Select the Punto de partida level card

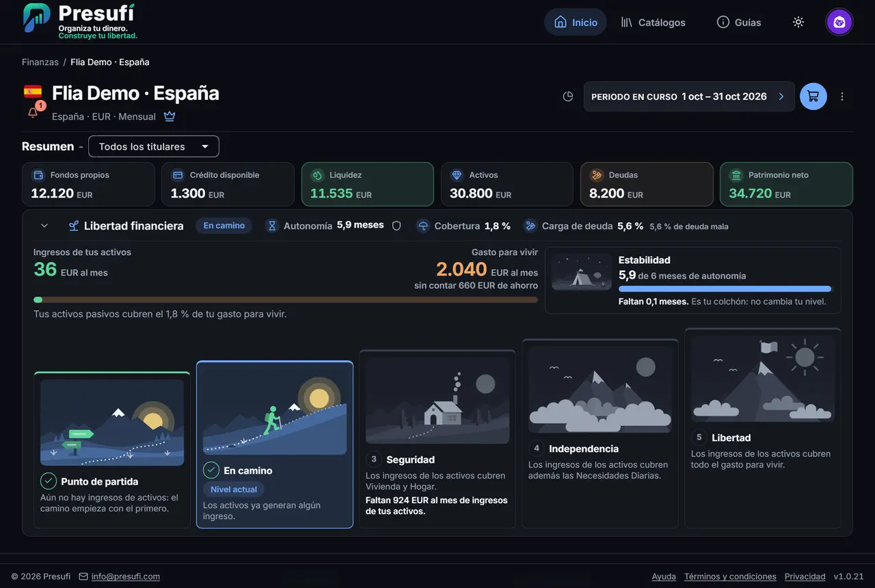112,450
